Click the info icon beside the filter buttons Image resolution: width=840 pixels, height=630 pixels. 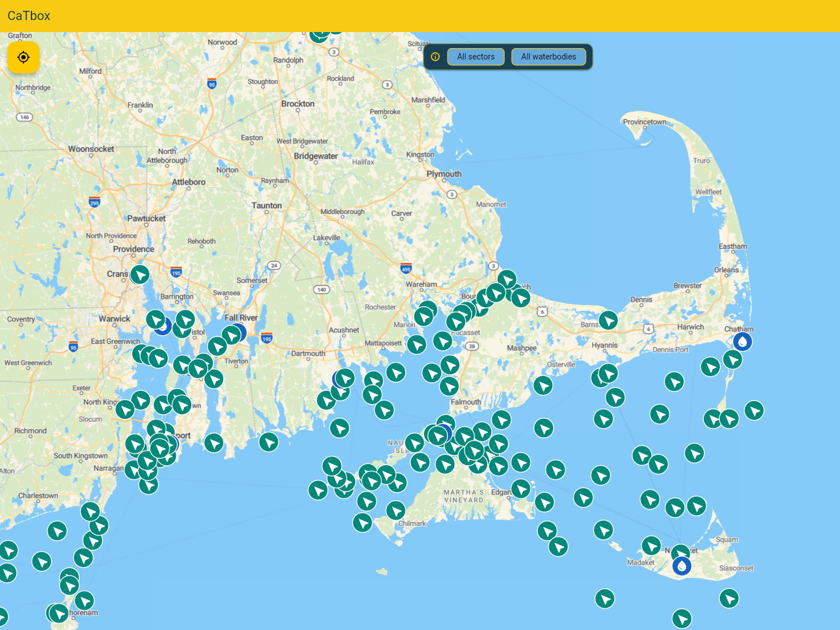pos(435,57)
